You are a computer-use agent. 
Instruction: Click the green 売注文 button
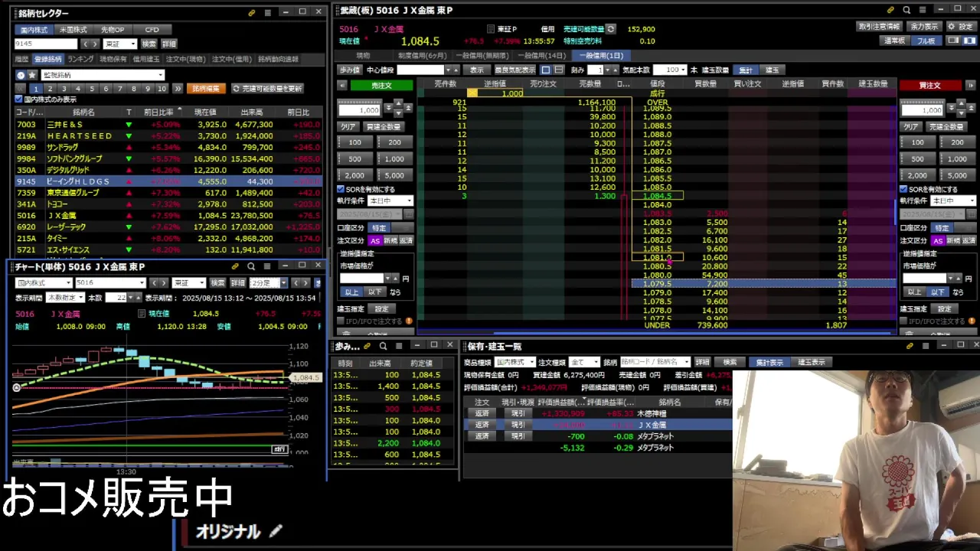381,85
